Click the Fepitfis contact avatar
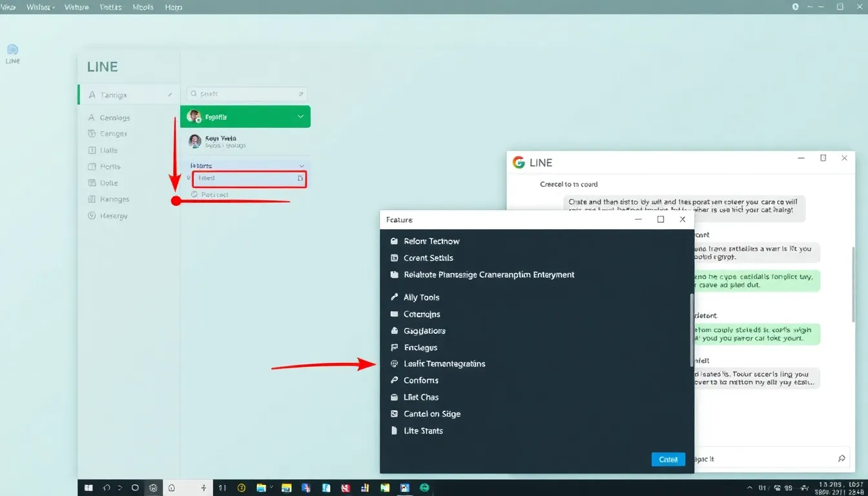 click(194, 116)
